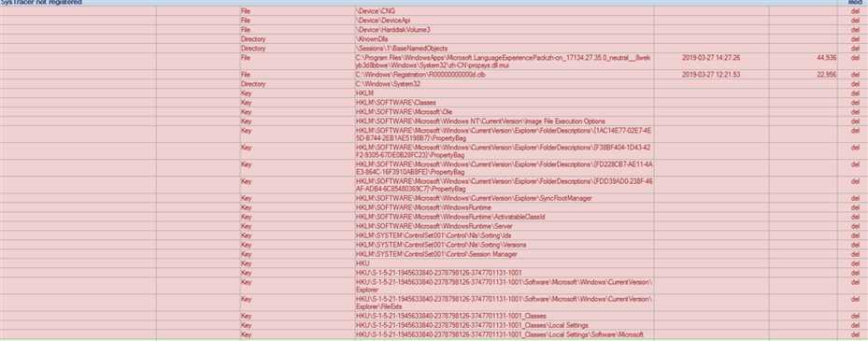Image resolution: width=868 pixels, height=341 pixels.
Task: Click the timestamp 2019-03-27 12:21:53
Action: [x=711, y=74]
